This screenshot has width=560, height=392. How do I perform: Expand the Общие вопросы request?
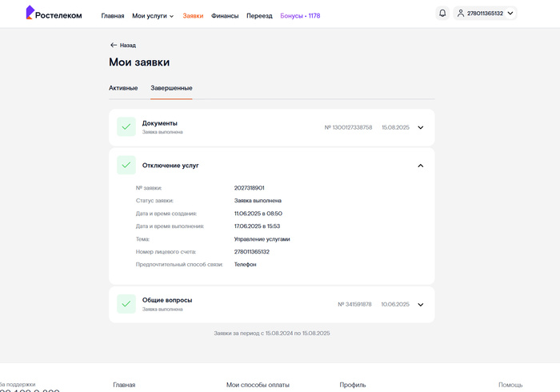point(421,304)
